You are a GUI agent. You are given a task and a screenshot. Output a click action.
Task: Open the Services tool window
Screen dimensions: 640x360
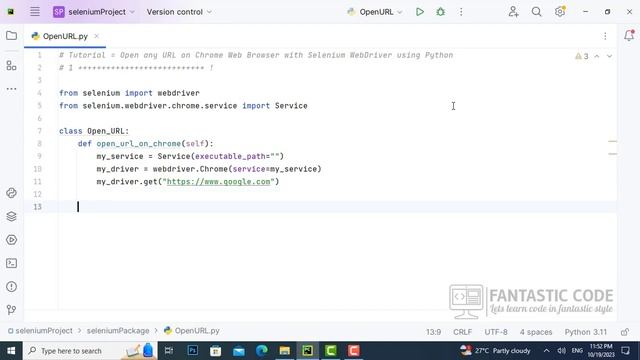[x=11, y=240]
